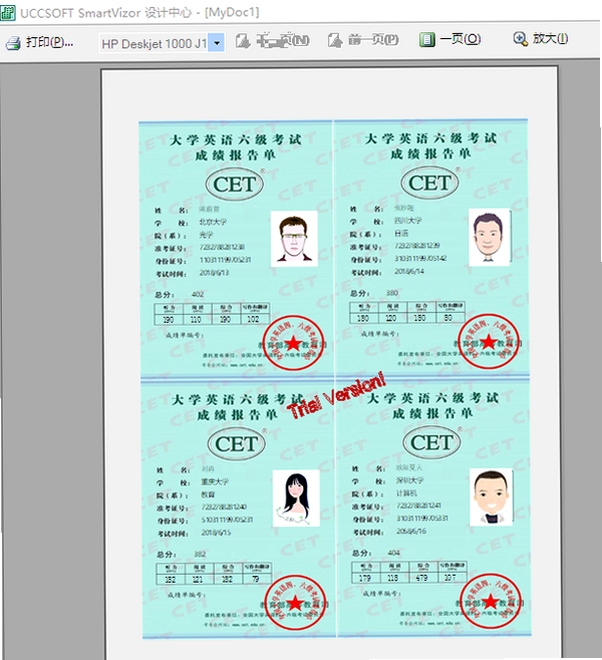The image size is (602, 660).
Task: Go to previous page via 前一页(P) label
Action: coord(373,40)
